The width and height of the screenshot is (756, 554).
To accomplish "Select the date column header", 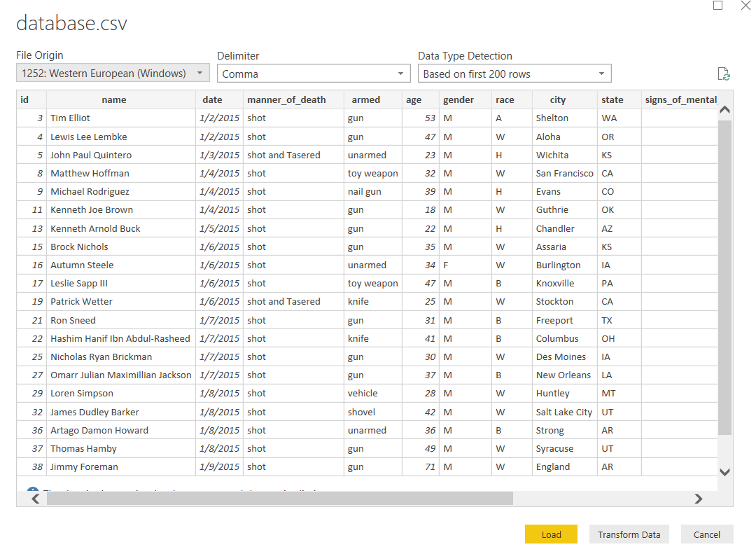I will pos(219,100).
